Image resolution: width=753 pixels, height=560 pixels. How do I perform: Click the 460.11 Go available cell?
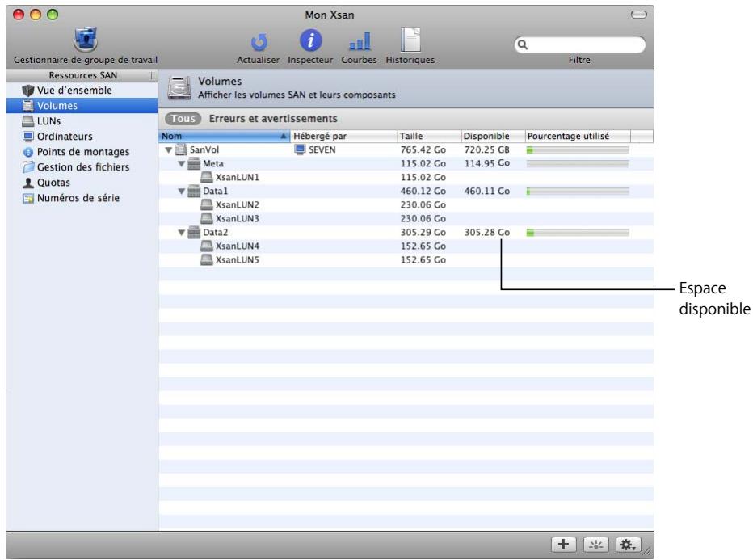coord(487,192)
